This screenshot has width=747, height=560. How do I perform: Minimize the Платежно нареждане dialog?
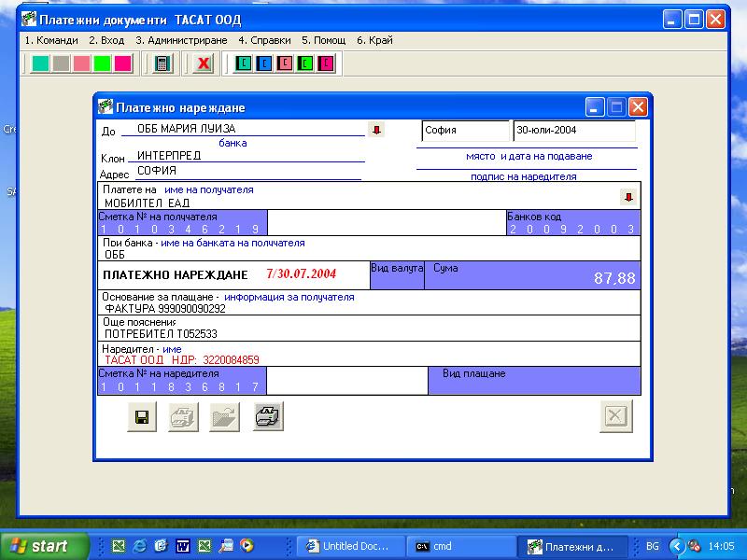click(595, 107)
